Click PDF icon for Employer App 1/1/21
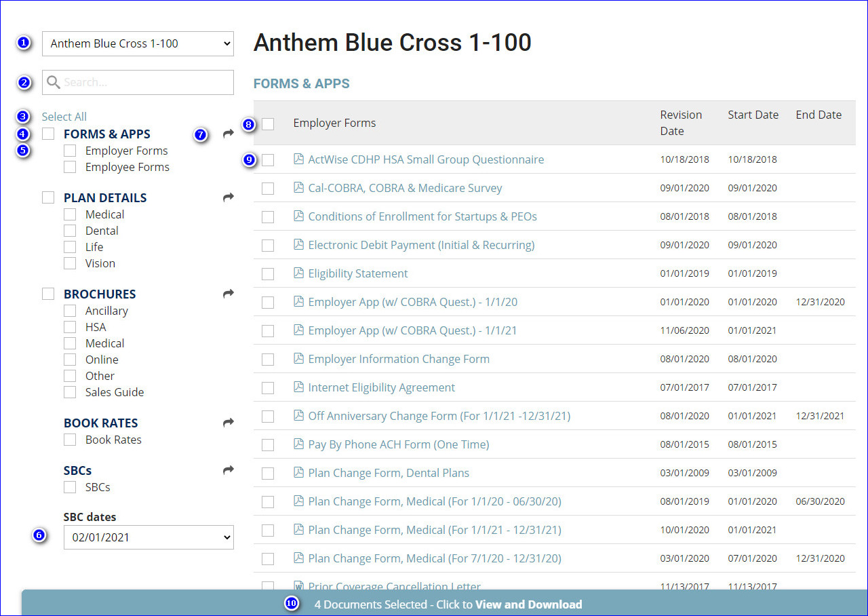Screen dimensions: 868x616 pyautogui.click(x=298, y=330)
